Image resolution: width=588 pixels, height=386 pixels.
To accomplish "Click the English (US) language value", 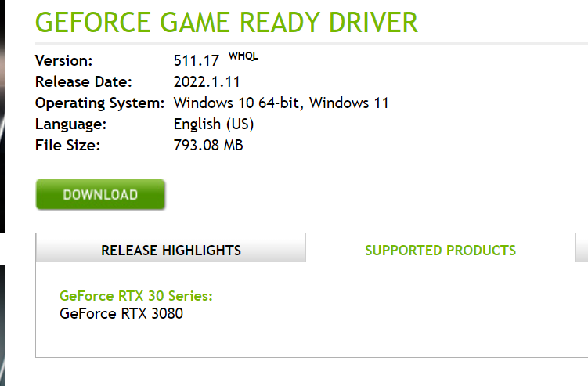I will pos(214,124).
